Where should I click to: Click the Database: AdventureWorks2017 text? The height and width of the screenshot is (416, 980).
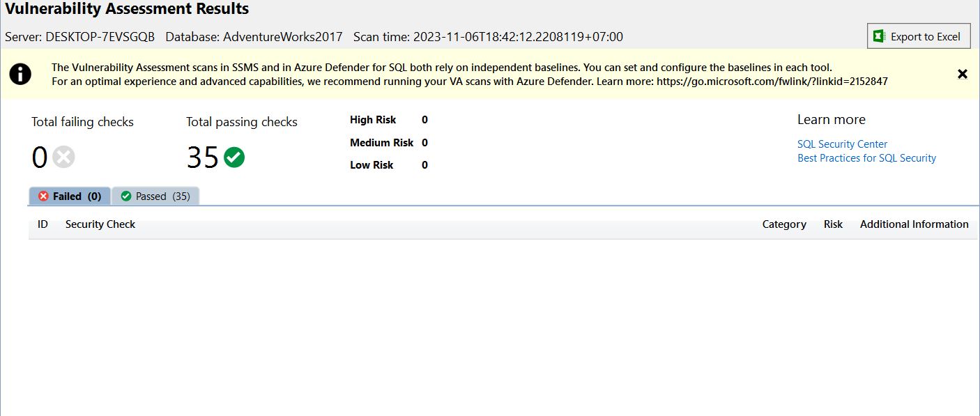[x=254, y=36]
